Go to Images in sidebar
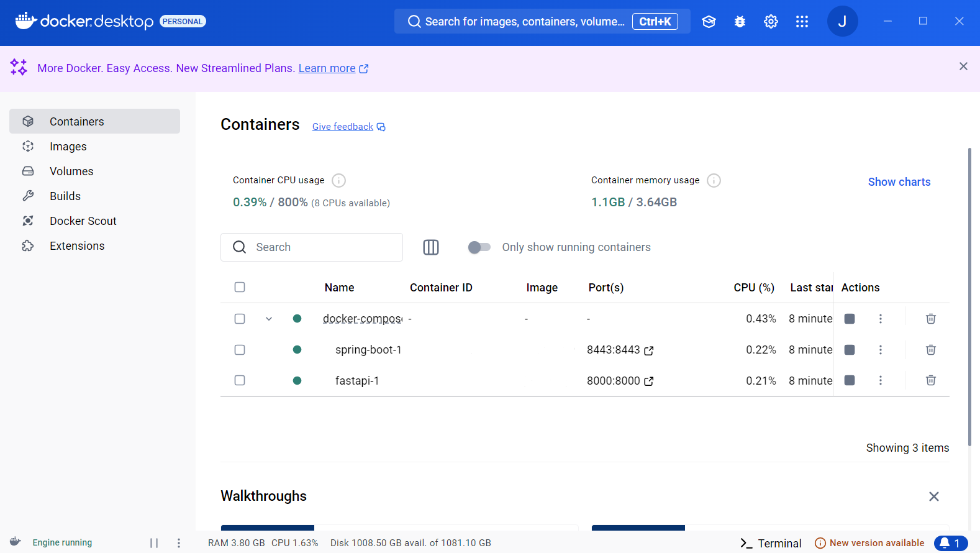 [94, 146]
